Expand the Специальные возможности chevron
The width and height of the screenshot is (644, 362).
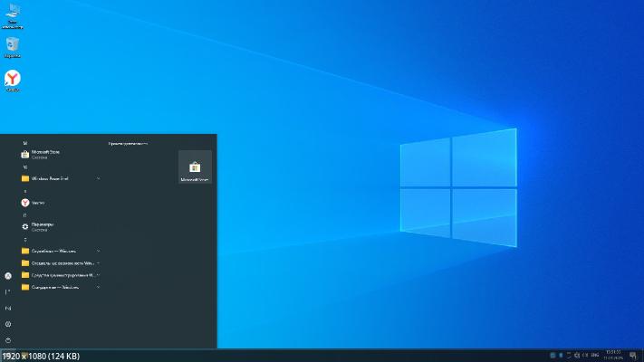point(98,263)
